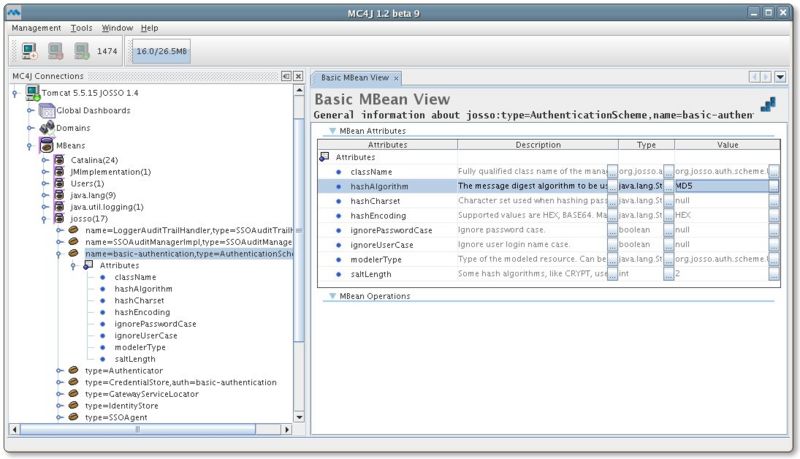Image resolution: width=800 pixels, height=459 pixels.
Task: Click the type=Authenticator bean icon
Action: [x=73, y=371]
